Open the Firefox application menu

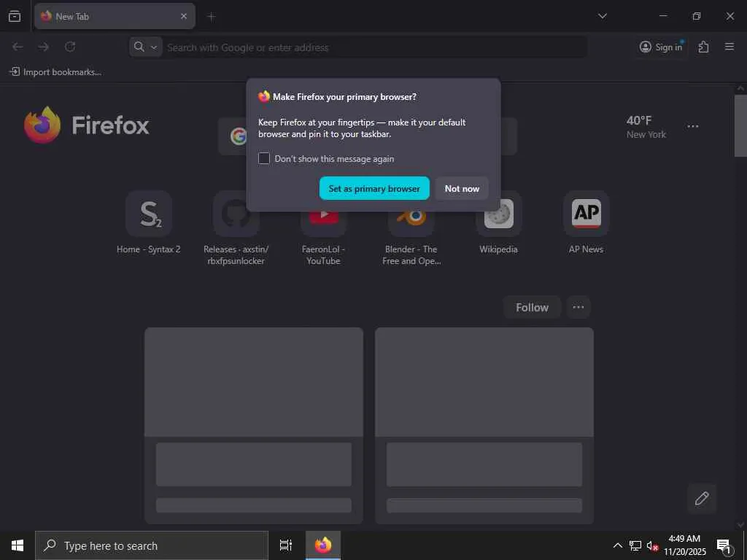[x=729, y=47]
